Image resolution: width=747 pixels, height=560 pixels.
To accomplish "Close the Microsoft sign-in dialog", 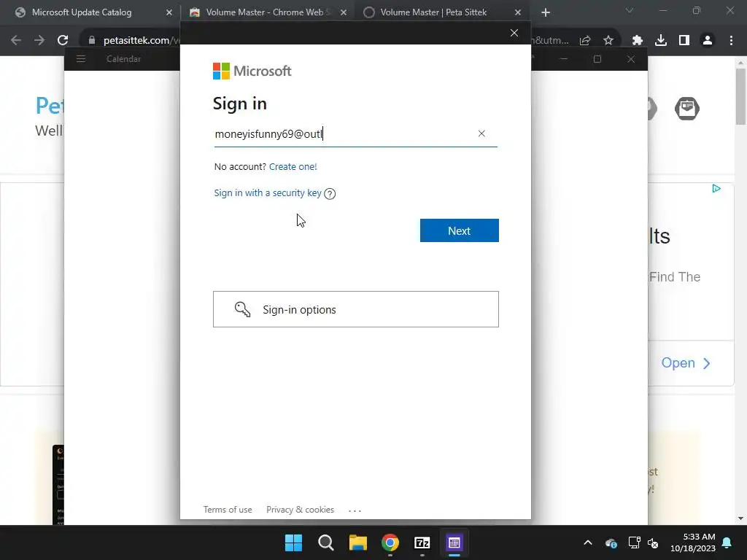I will point(514,33).
